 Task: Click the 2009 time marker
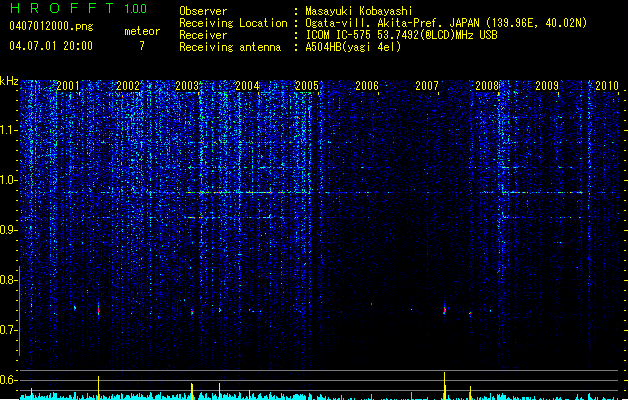coord(547,86)
